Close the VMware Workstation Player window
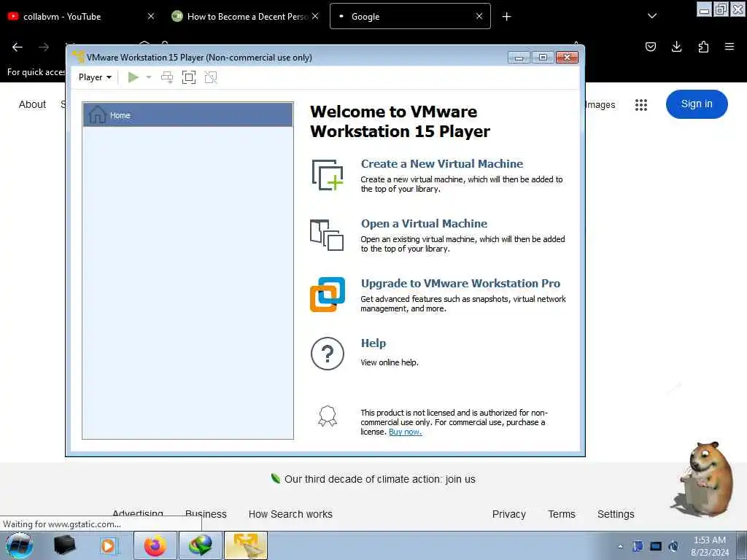 tap(567, 58)
